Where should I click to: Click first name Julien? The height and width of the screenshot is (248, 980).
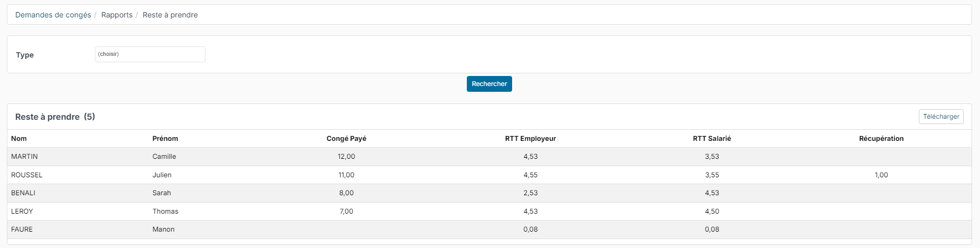[162, 175]
